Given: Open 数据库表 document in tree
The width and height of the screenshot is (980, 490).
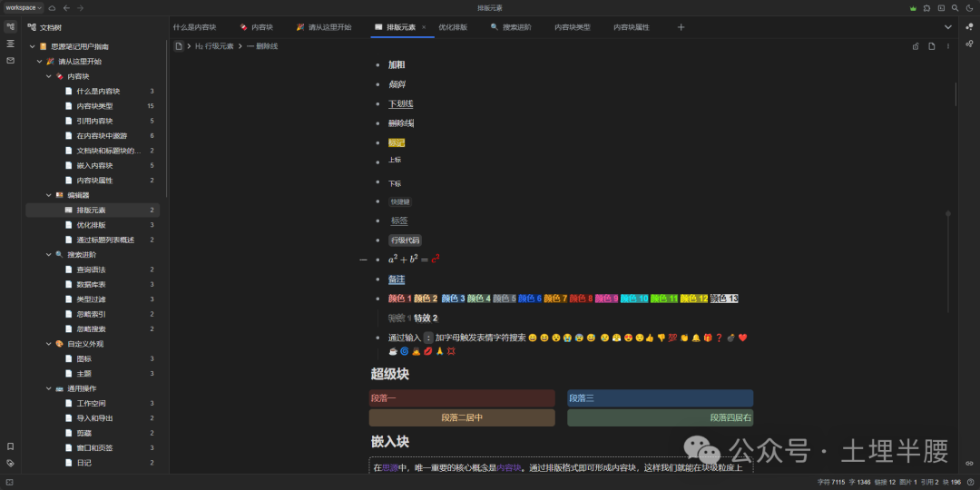Looking at the screenshot, I should click(x=93, y=284).
